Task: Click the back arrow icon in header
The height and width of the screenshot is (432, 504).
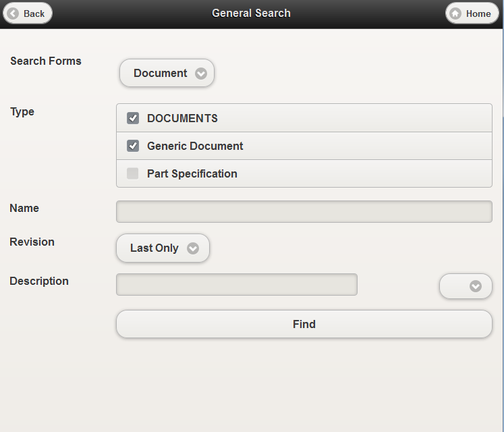Action: point(12,13)
